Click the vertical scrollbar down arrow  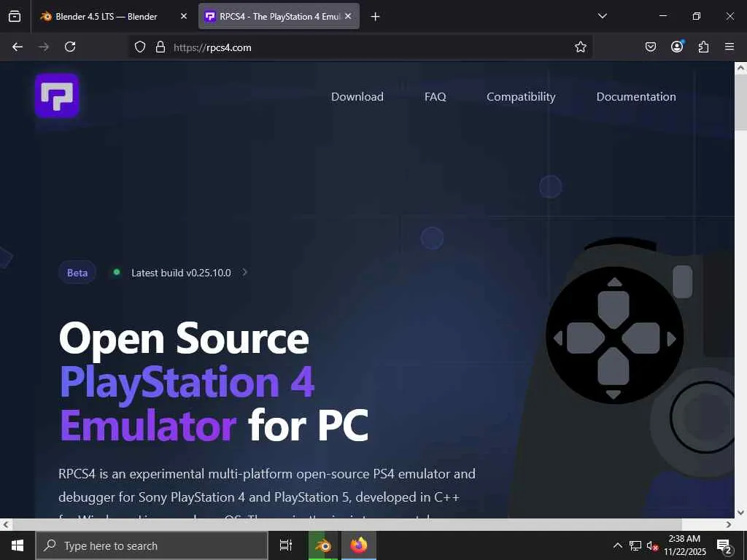pyautogui.click(x=741, y=513)
